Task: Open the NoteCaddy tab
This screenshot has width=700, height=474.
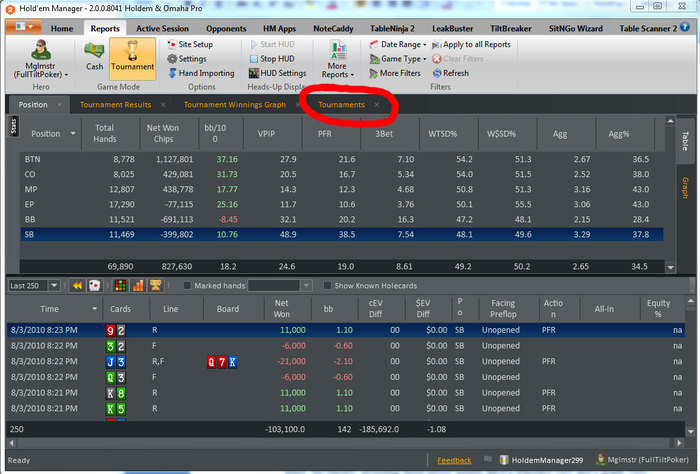Action: point(333,28)
